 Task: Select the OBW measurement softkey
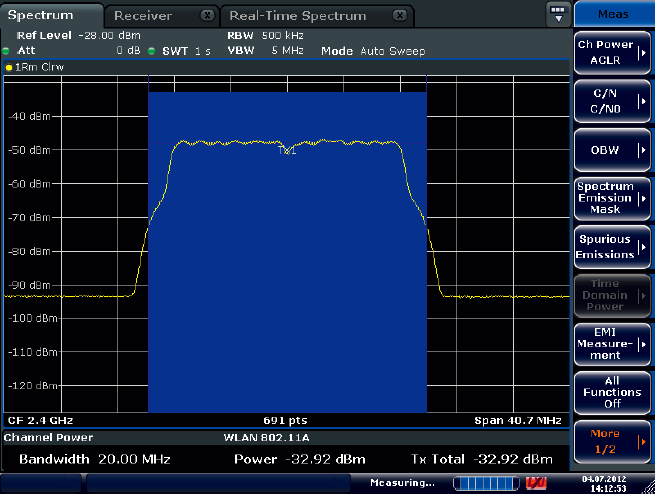click(612, 150)
